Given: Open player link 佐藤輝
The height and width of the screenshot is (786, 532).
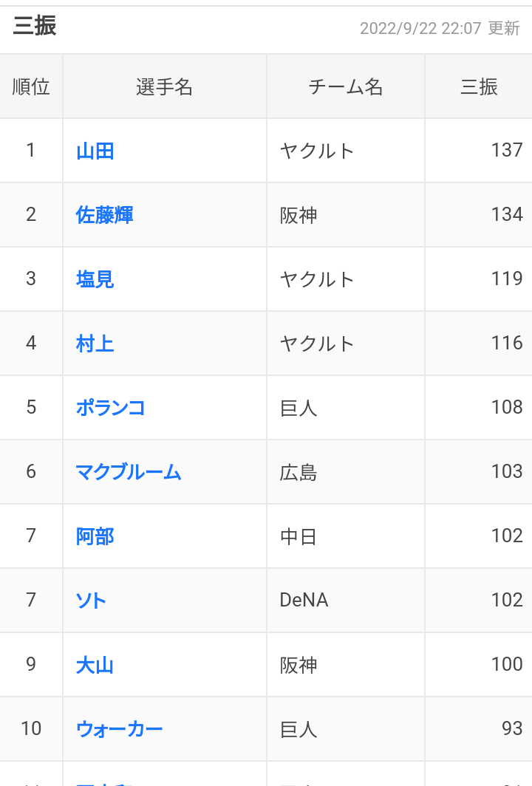Looking at the screenshot, I should pos(104,215).
